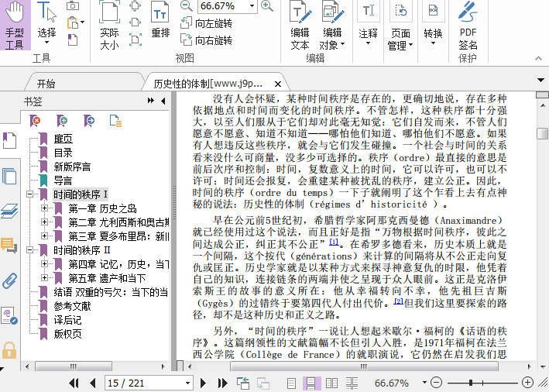Switch to facing two-page view mode
This screenshot has width=549, height=392.
[x=332, y=383]
